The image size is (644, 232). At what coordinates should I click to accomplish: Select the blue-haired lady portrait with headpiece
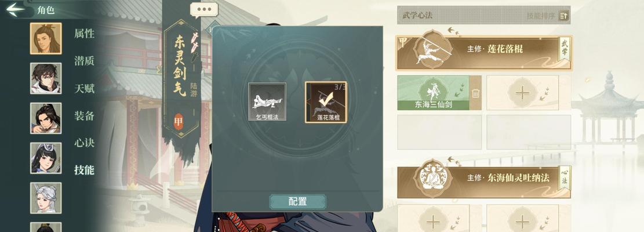pos(46,158)
